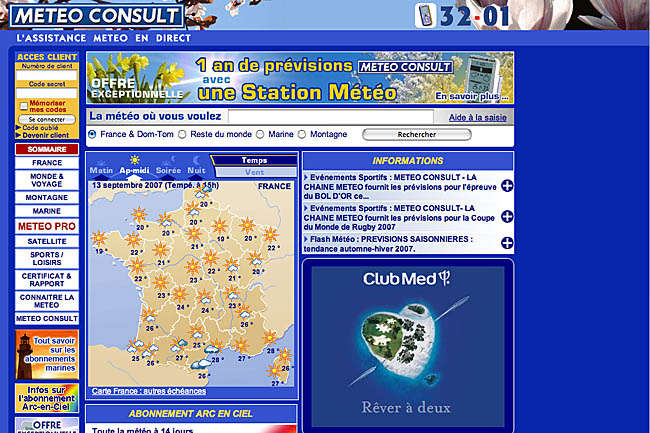Expand the BOL D'OR news item plus icon

pyautogui.click(x=507, y=186)
